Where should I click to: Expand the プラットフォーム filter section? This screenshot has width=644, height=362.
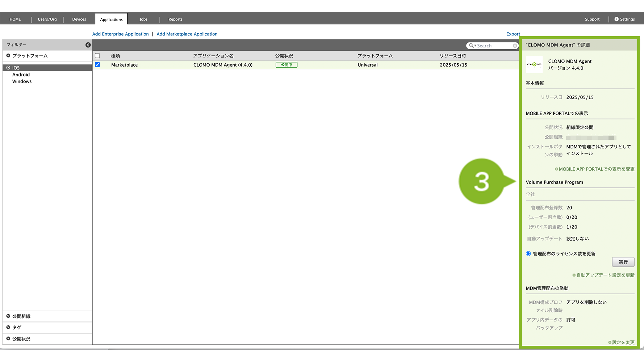(x=8, y=56)
